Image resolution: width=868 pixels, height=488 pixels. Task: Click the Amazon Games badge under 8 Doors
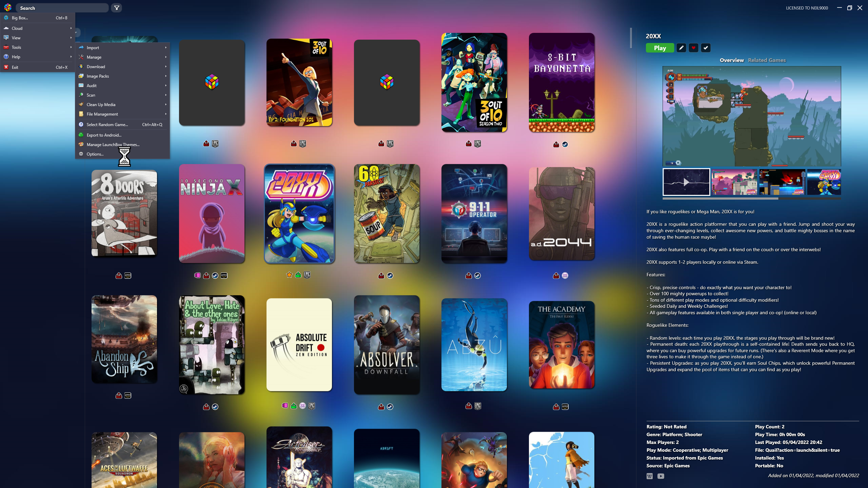pos(128,276)
